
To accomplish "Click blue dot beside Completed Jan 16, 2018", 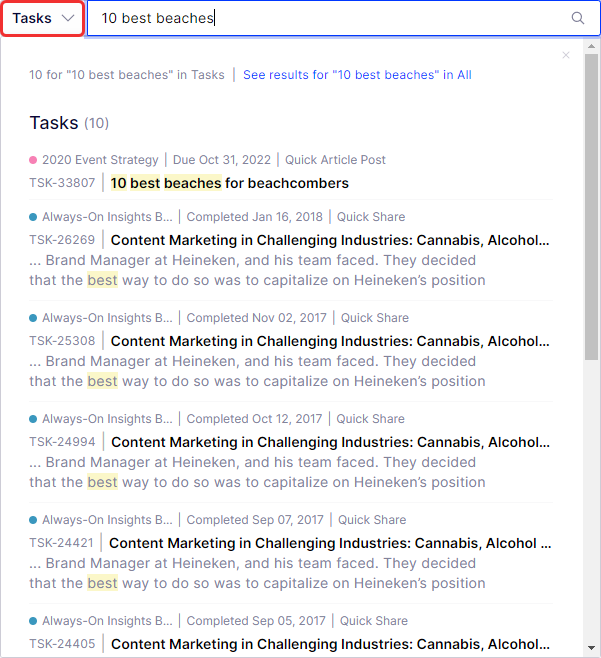I will [x=33, y=217].
